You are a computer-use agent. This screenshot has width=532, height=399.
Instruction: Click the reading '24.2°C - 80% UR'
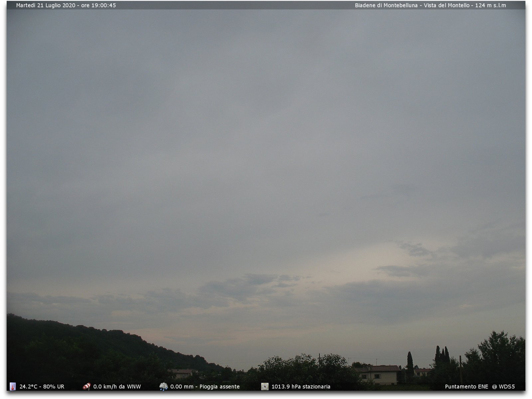point(42,387)
